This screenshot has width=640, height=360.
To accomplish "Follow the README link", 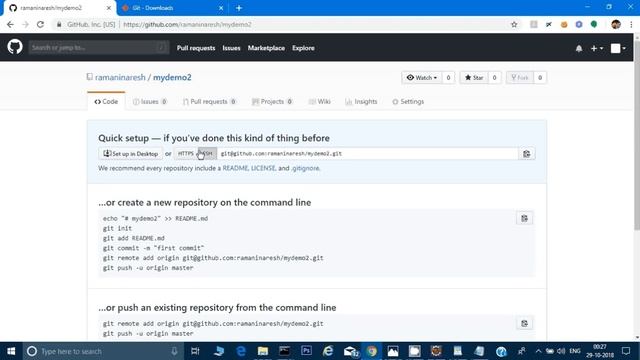I will pos(235,168).
